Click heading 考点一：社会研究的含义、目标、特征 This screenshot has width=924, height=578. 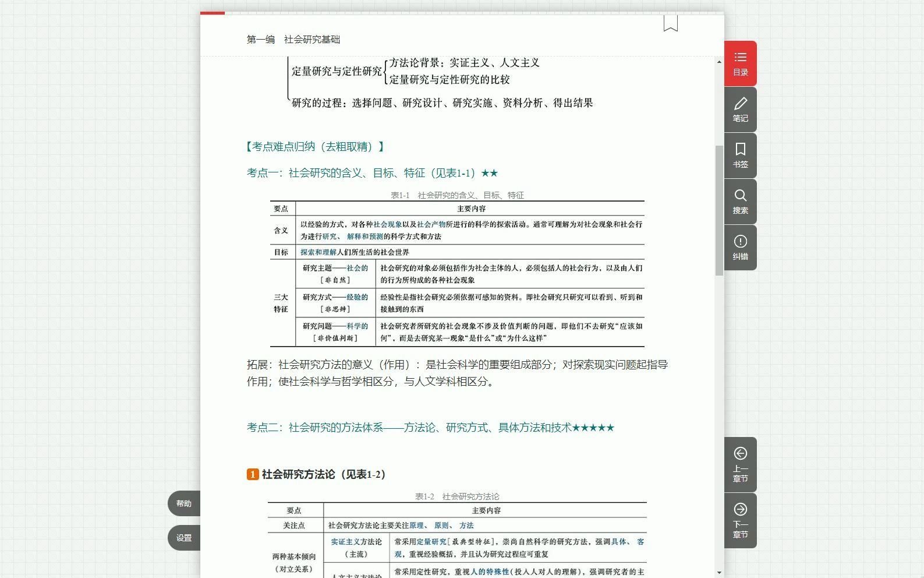click(373, 173)
